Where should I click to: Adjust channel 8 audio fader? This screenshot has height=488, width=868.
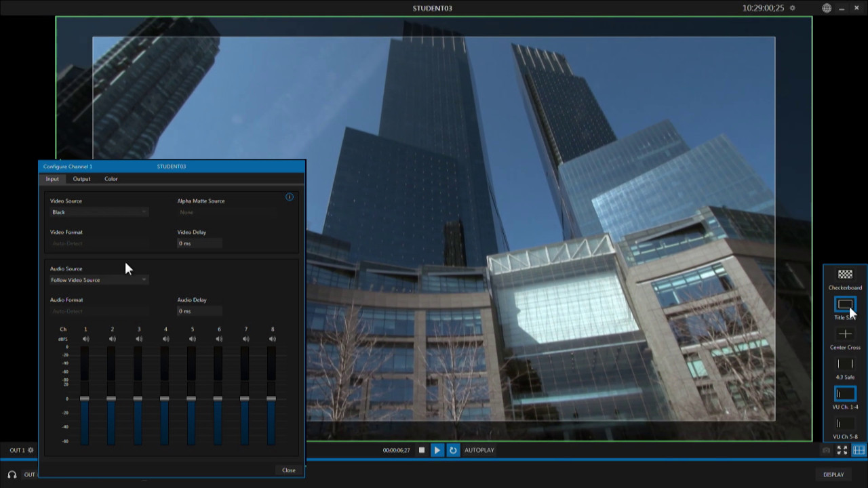point(271,399)
